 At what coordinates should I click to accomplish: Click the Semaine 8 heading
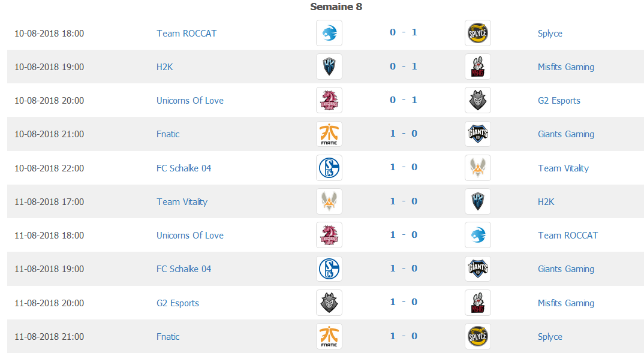click(336, 7)
